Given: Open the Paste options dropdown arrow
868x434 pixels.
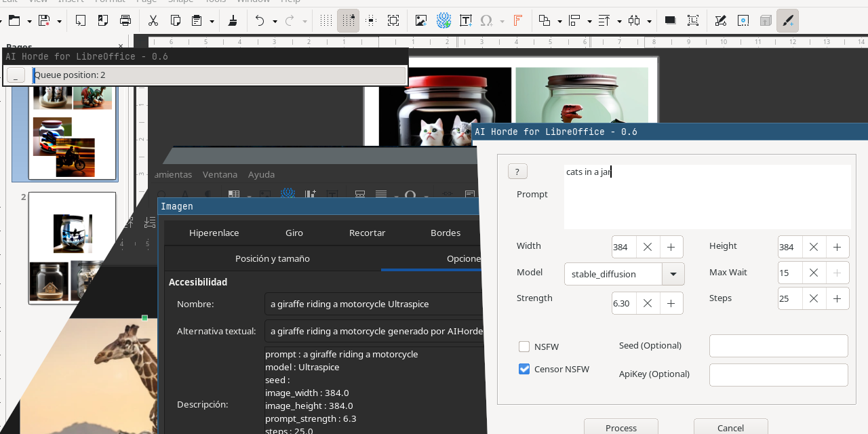Looking at the screenshot, I should [x=212, y=21].
